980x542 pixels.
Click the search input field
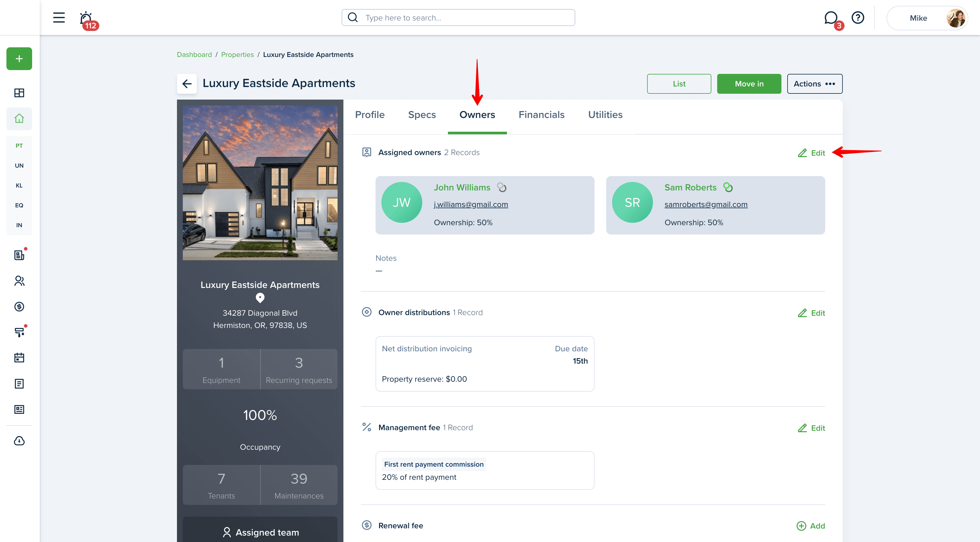click(458, 18)
